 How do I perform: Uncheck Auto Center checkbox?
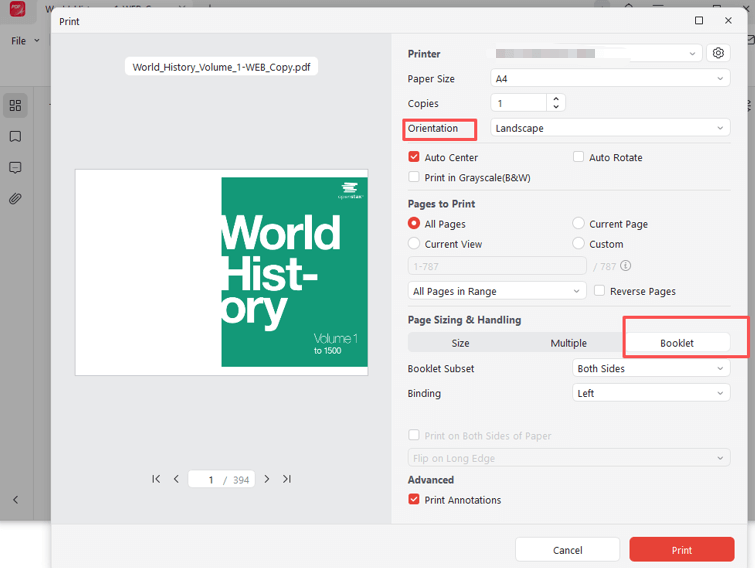pyautogui.click(x=414, y=157)
